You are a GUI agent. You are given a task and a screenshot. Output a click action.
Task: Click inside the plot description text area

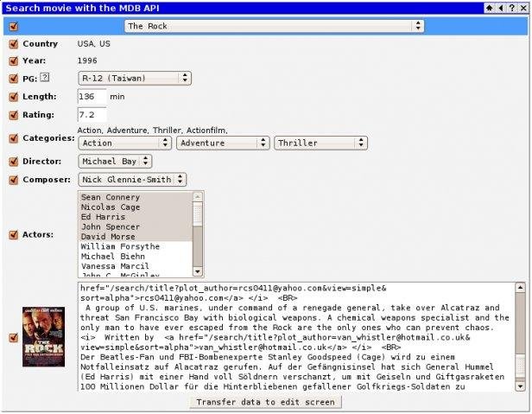coord(296,337)
